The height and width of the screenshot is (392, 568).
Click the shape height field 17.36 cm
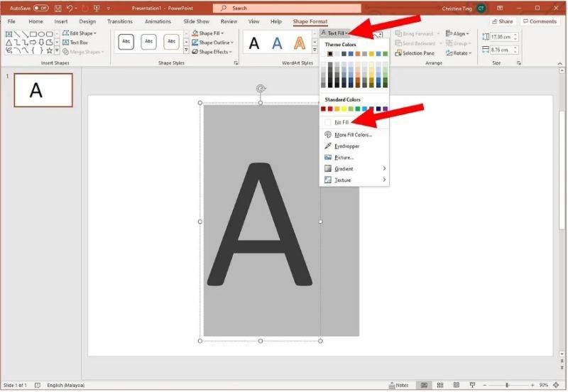[501, 37]
